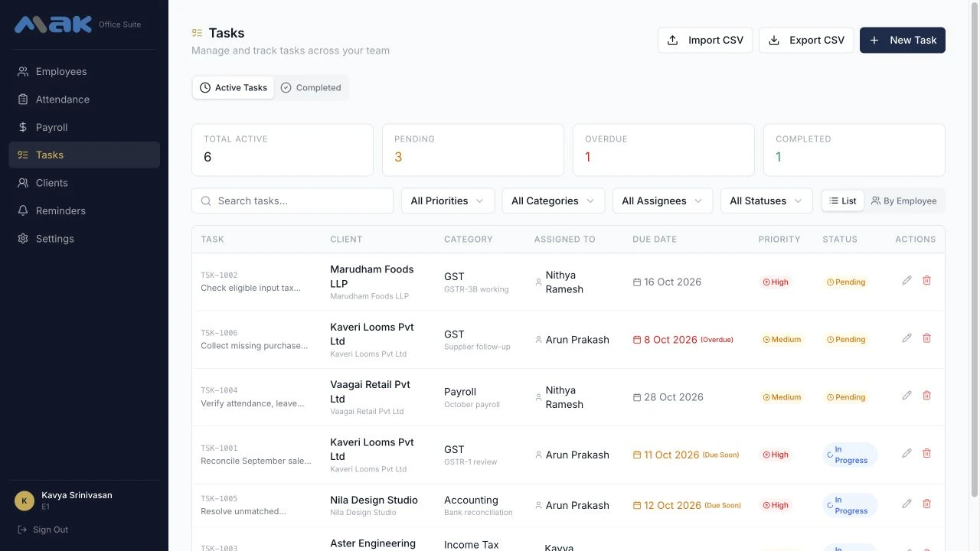This screenshot has height=551, width=980.
Task: Edit the TSK-1005 Nila Design task
Action: click(906, 504)
